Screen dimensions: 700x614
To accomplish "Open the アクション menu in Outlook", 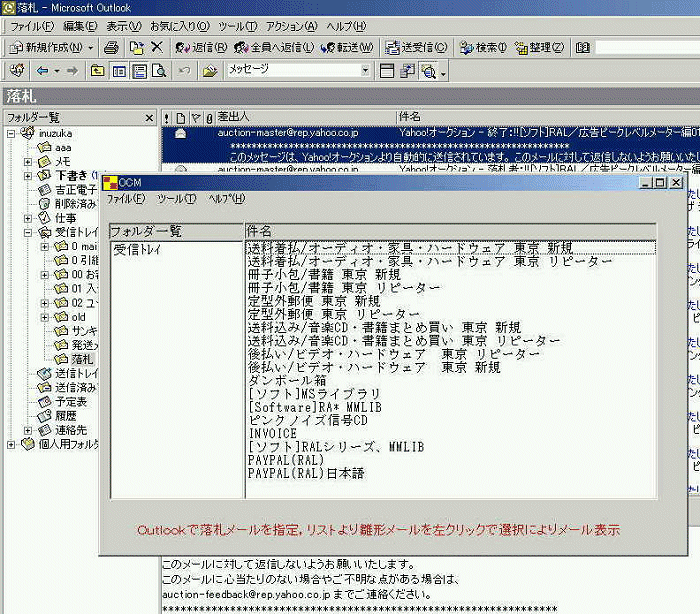I will [291, 25].
